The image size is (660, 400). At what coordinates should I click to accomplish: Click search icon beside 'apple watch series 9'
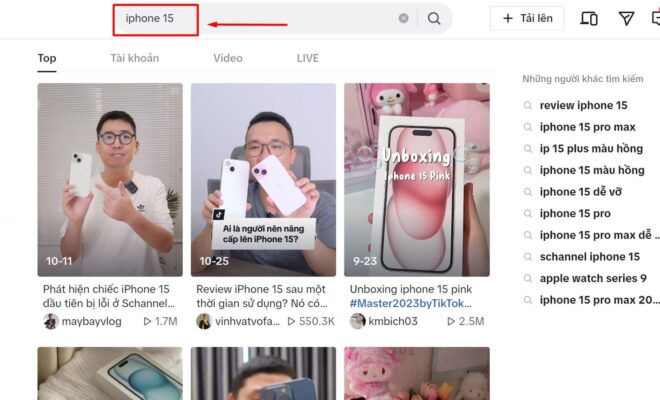[527, 278]
